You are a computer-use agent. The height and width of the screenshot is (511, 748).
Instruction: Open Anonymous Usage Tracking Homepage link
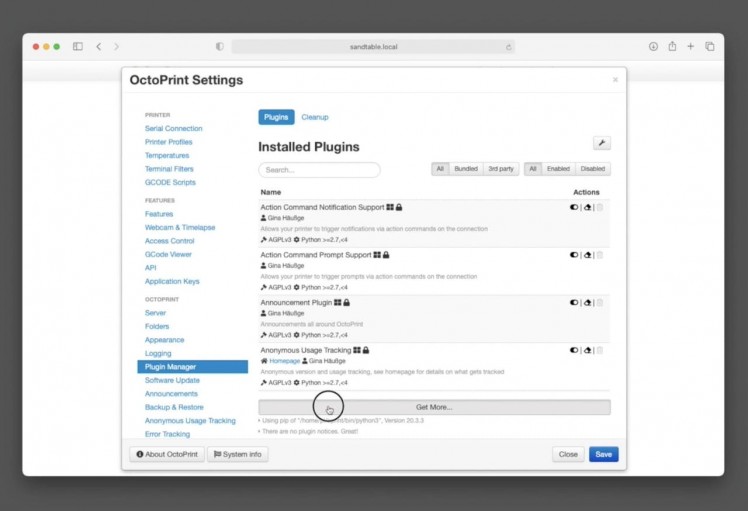pos(284,361)
